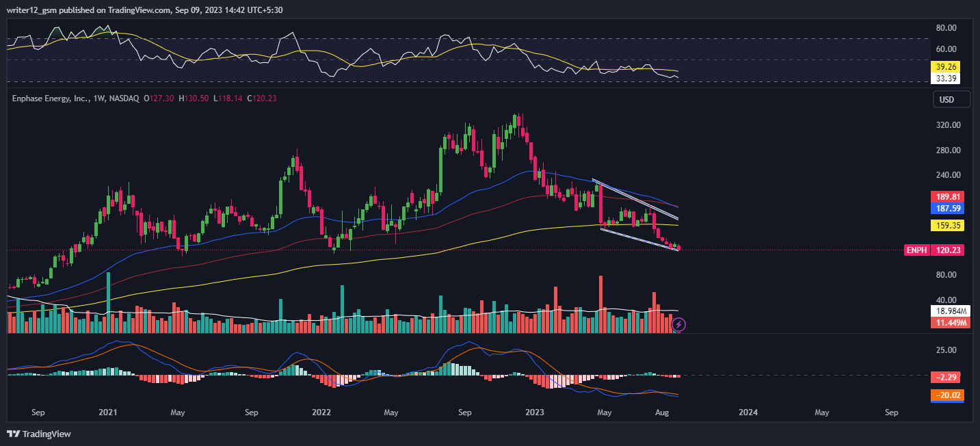
Task: Click the O127.30 open value
Action: [158, 99]
